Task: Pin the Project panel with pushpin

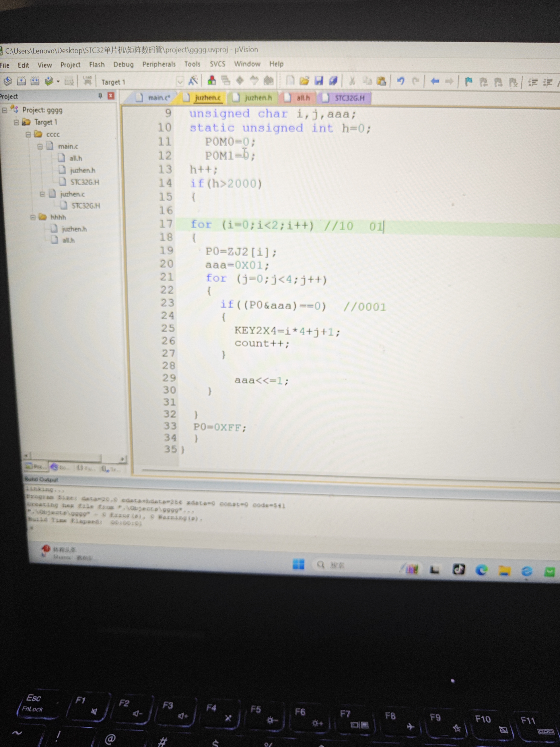Action: 100,96
